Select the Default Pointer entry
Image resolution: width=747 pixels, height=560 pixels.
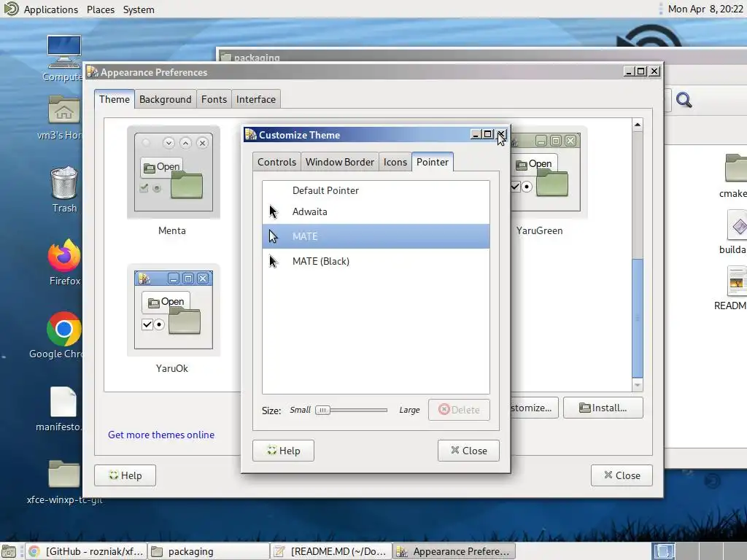(x=376, y=190)
